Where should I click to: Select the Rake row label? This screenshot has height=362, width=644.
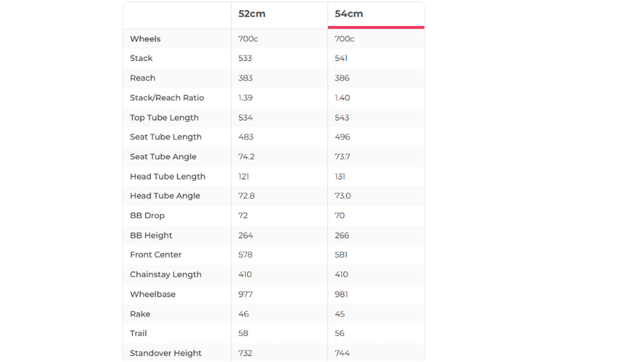[x=140, y=314]
